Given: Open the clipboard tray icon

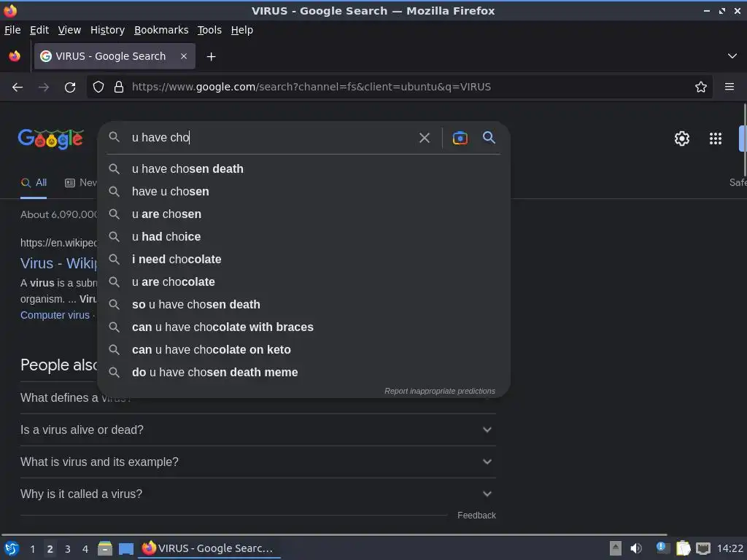Looking at the screenshot, I should tap(683, 548).
